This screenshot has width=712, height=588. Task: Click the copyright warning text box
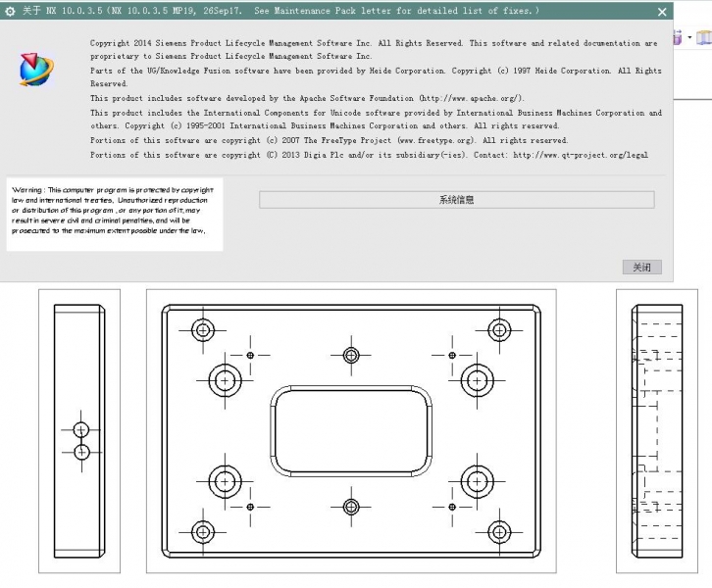pyautogui.click(x=115, y=215)
